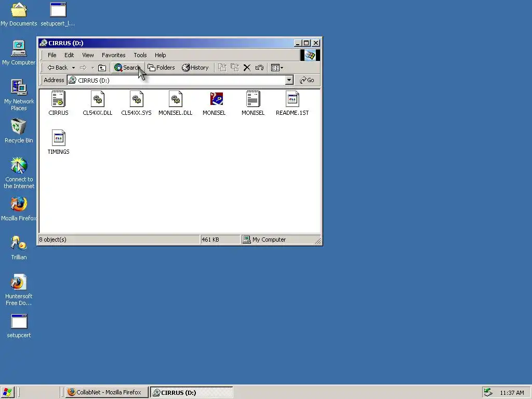Close the CIRRUS (D:) window
The width and height of the screenshot is (532, 399).
pyautogui.click(x=316, y=43)
